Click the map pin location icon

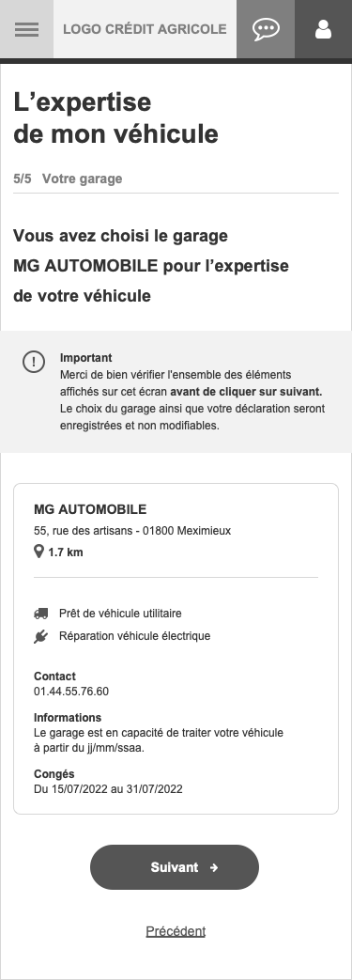point(38,552)
